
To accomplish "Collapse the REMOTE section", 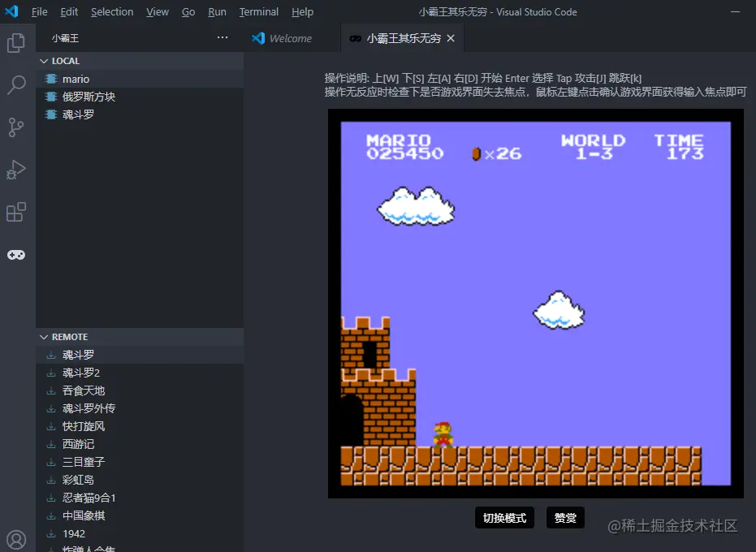I will 140,337.
